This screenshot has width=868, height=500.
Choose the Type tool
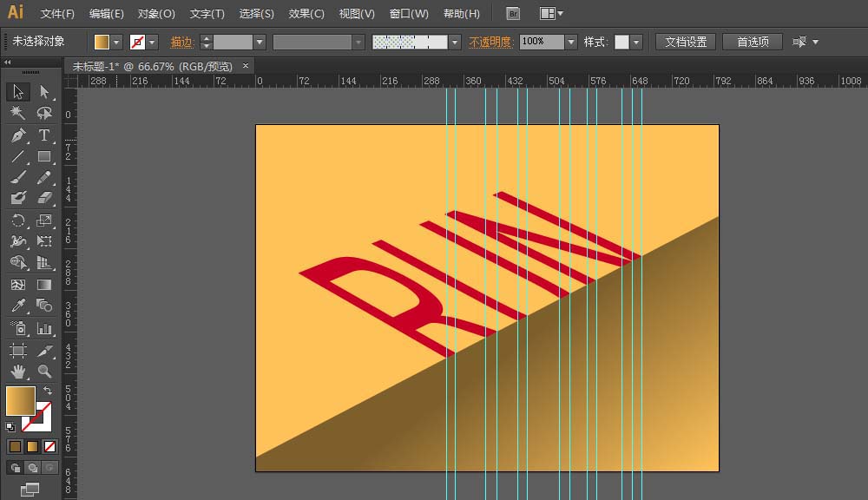point(44,135)
